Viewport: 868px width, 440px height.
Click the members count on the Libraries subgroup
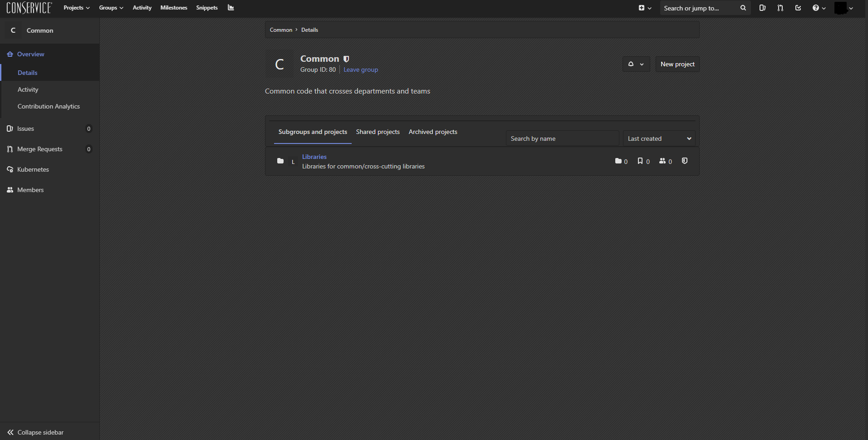click(x=666, y=161)
